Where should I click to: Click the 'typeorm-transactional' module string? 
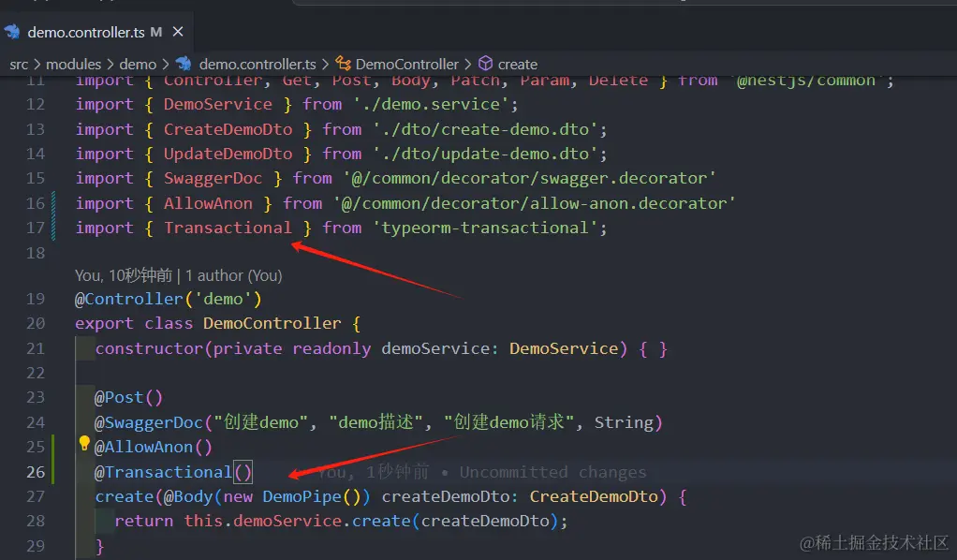point(485,228)
